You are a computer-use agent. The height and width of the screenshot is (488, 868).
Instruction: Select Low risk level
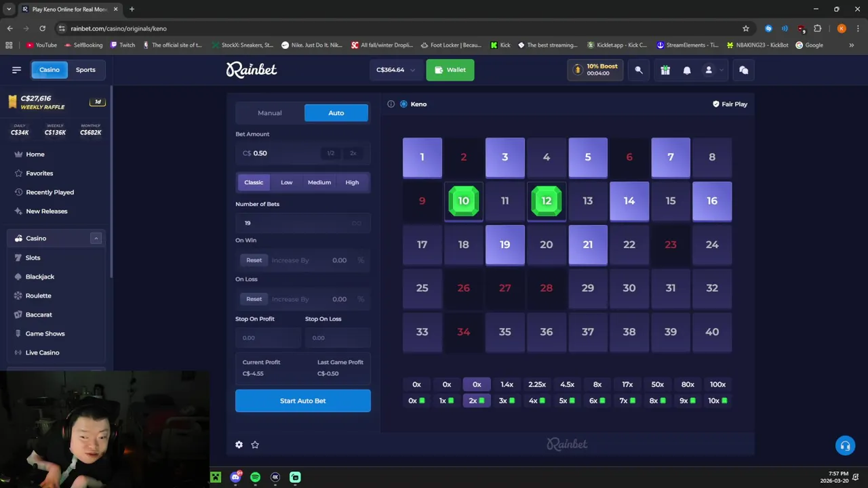tap(287, 182)
